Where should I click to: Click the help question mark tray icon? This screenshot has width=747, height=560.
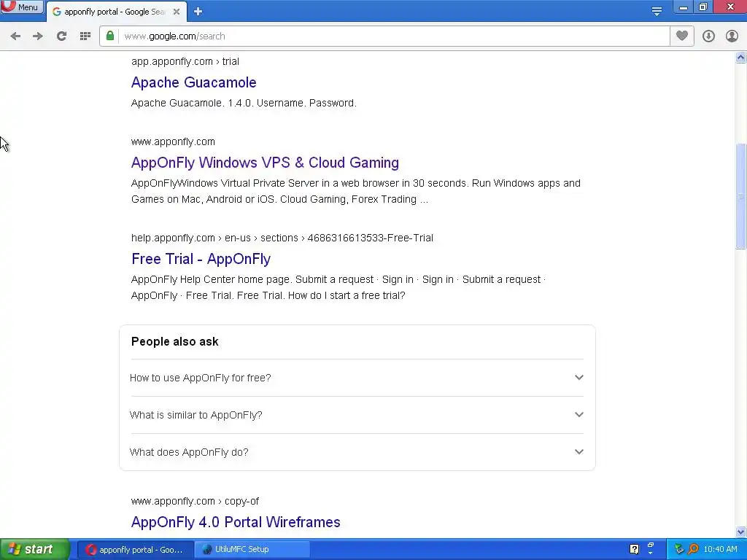(x=634, y=549)
